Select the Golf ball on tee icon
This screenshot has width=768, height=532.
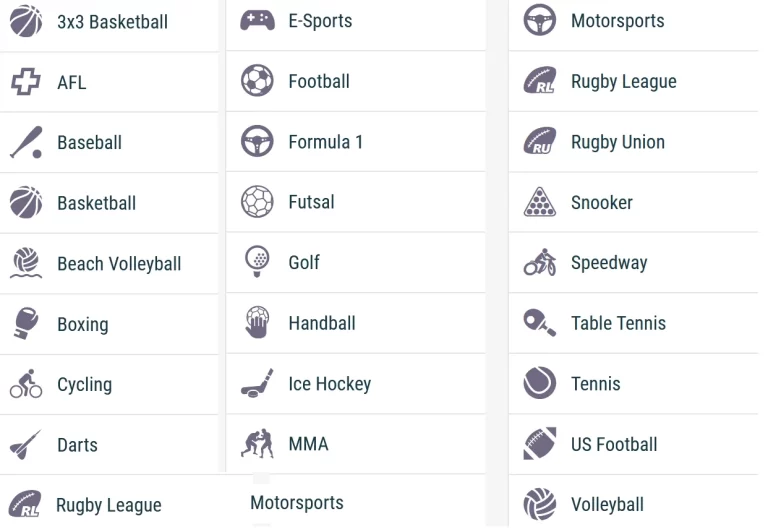[257, 262]
